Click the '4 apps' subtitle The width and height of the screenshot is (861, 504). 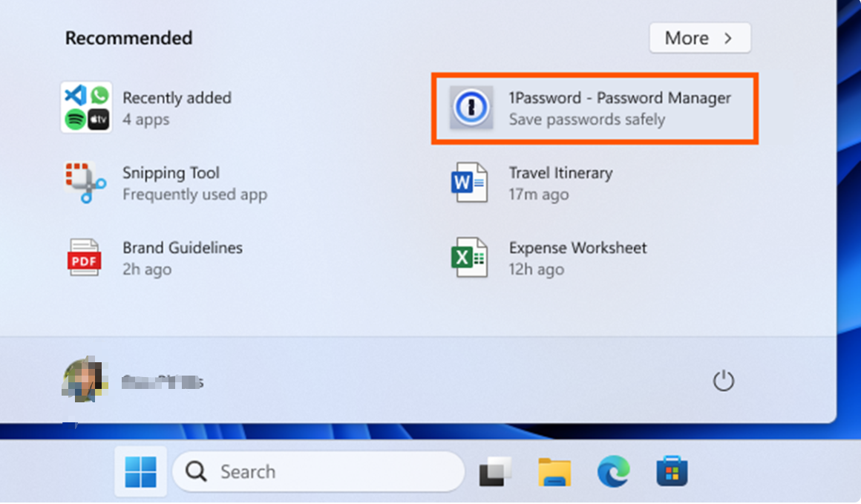pos(146,120)
